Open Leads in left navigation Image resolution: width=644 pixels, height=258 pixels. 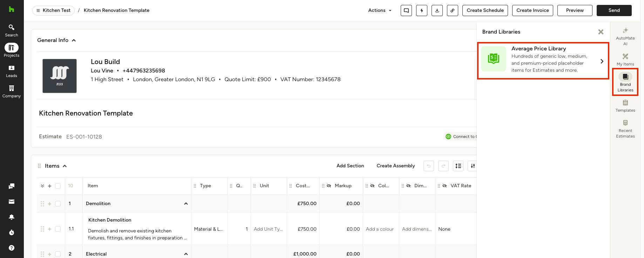(x=12, y=71)
